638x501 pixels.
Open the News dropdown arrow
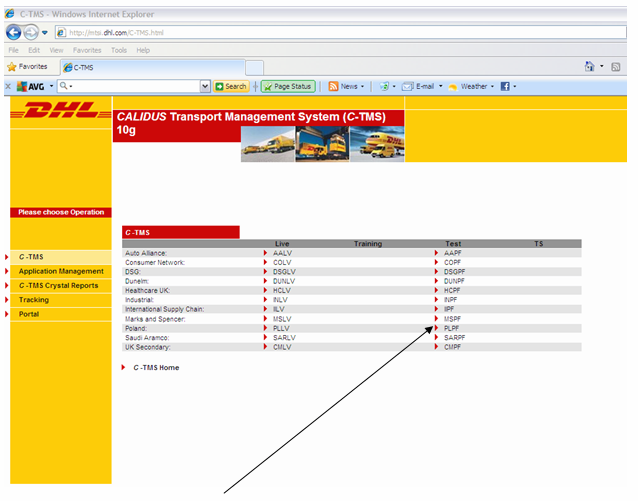tap(363, 86)
